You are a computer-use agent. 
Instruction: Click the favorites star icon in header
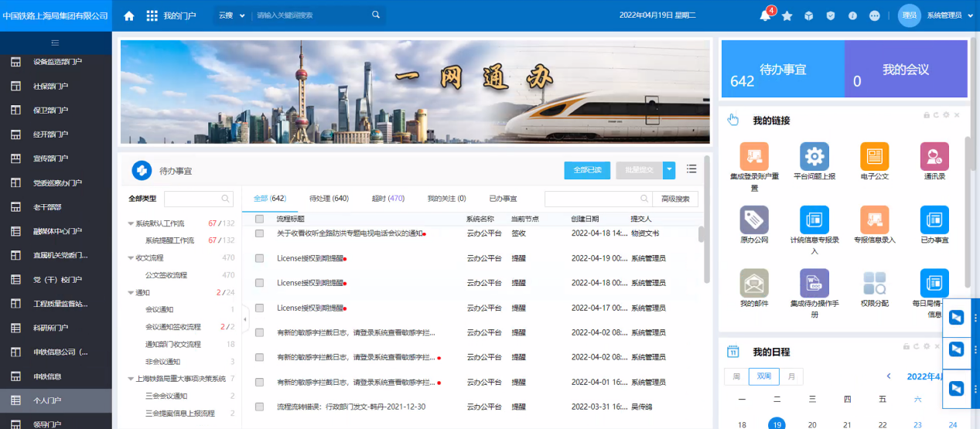(x=787, y=15)
